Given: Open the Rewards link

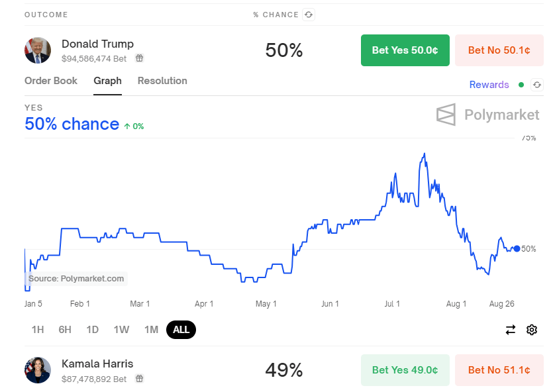Looking at the screenshot, I should (489, 85).
